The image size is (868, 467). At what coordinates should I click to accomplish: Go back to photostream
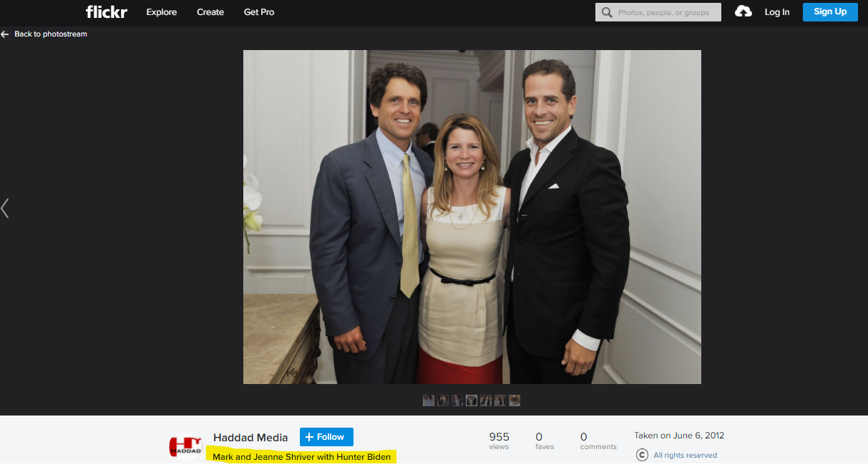44,34
